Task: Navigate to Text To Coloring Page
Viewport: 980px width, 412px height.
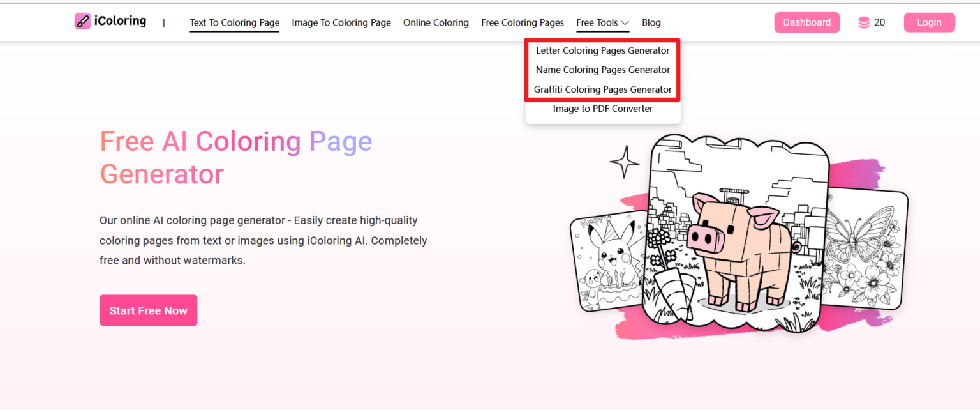Action: 234,22
